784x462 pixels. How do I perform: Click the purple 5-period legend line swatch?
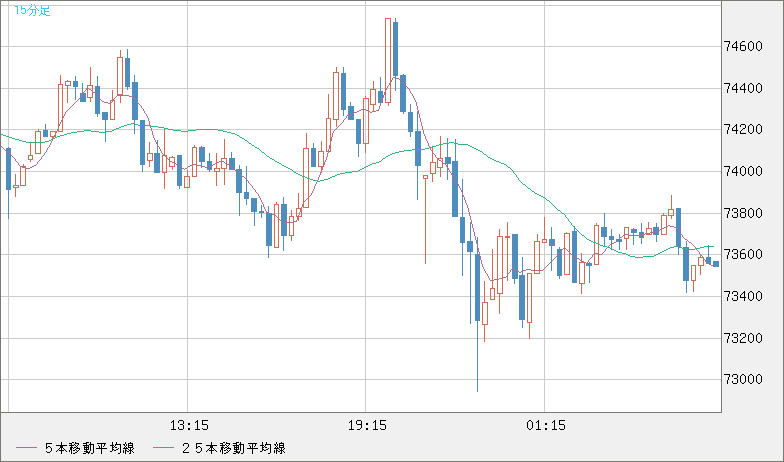point(26,448)
